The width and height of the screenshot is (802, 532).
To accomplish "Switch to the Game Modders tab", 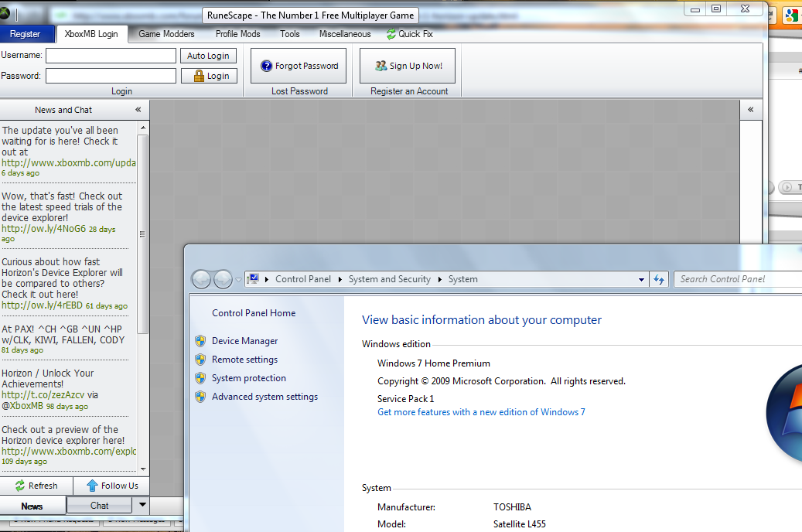I will [x=166, y=34].
